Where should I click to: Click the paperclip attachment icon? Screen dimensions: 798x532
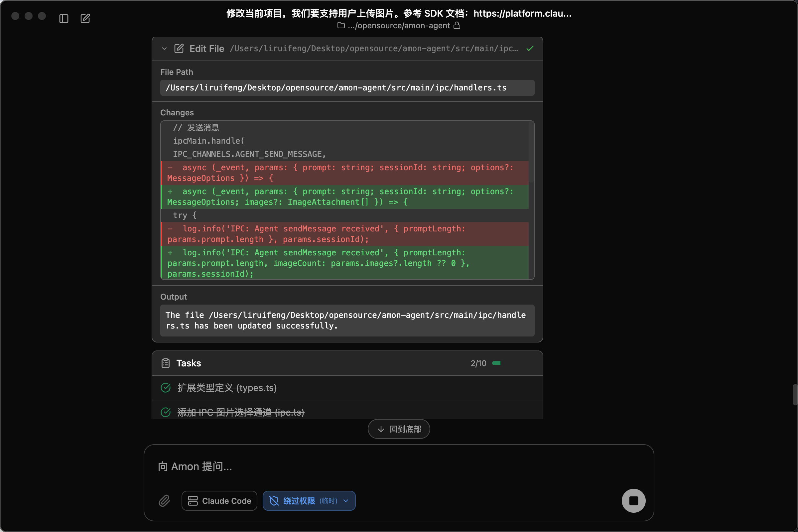(165, 501)
